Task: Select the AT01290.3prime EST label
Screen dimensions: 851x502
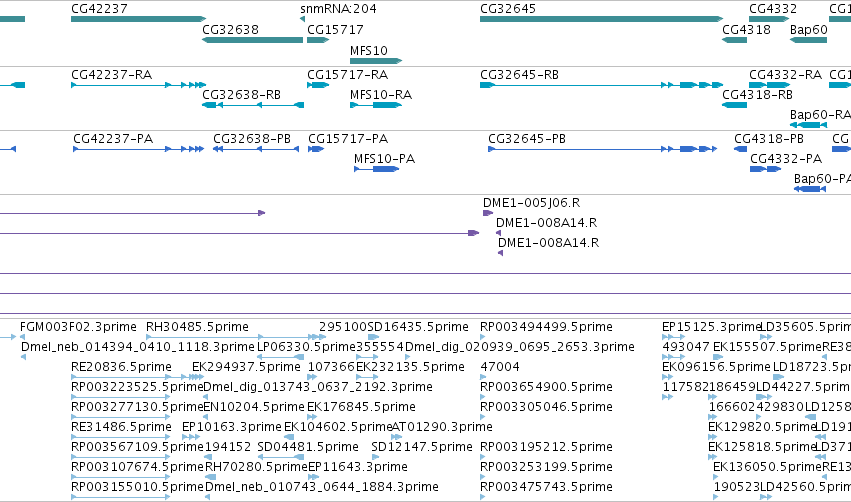Action: pos(442,427)
